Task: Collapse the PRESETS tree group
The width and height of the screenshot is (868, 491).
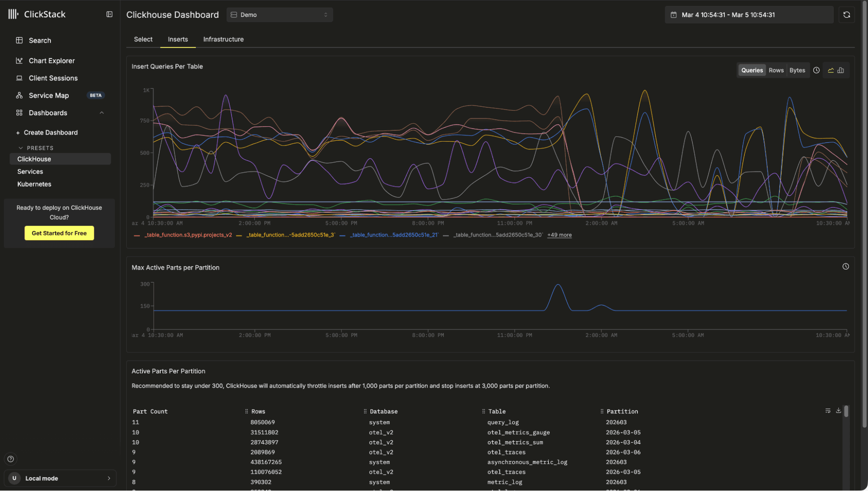Action: [x=20, y=148]
